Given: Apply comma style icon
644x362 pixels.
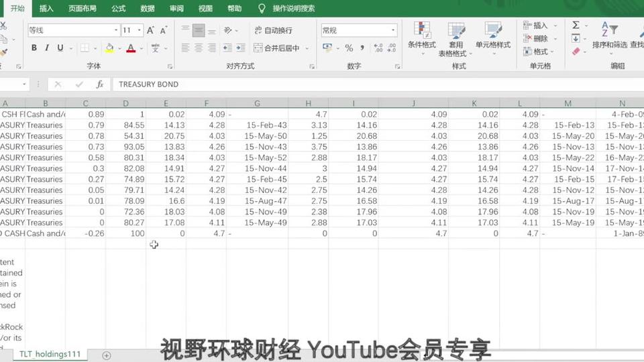Looking at the screenshot, I should (362, 48).
